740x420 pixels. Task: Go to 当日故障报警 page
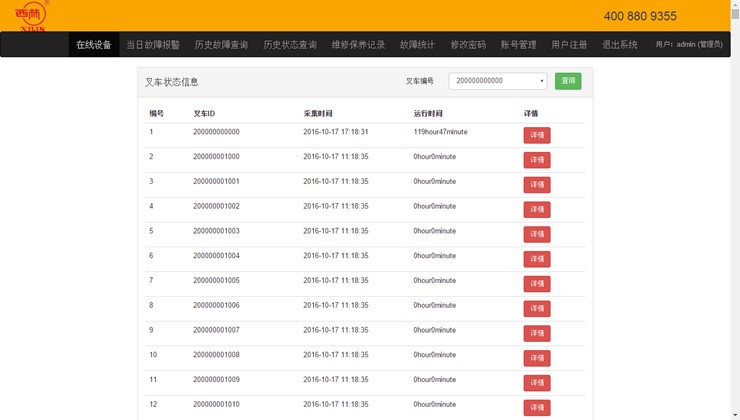pos(153,45)
